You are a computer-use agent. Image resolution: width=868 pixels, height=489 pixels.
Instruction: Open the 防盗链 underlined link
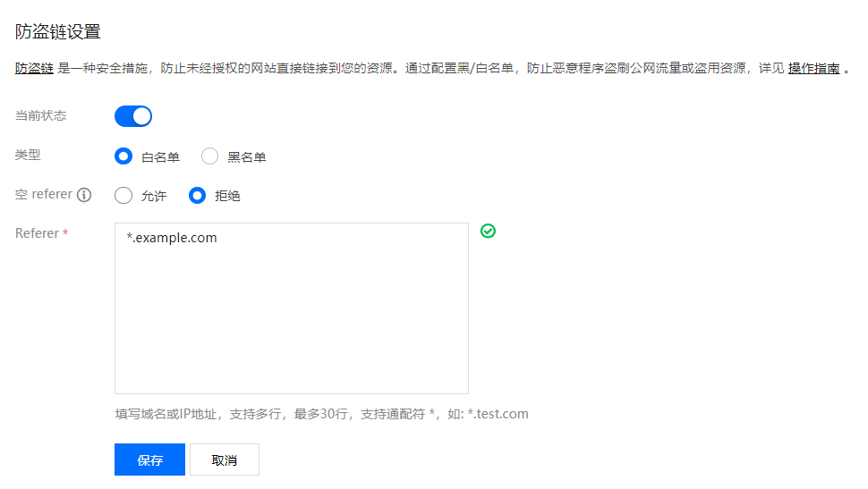pyautogui.click(x=34, y=68)
